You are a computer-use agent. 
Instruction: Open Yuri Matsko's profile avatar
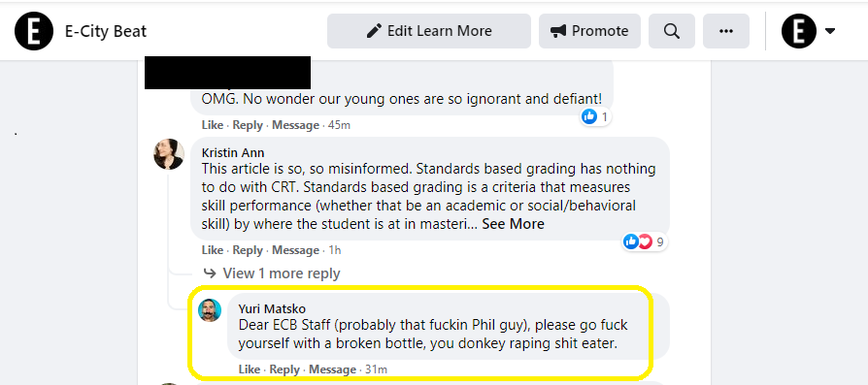pos(210,310)
